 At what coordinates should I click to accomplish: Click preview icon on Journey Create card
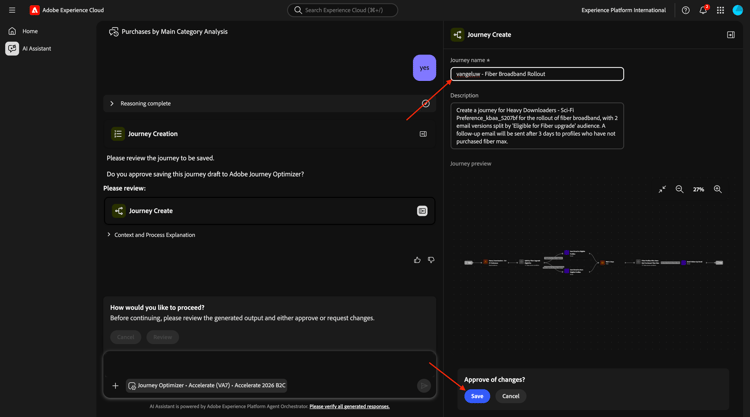[422, 211]
